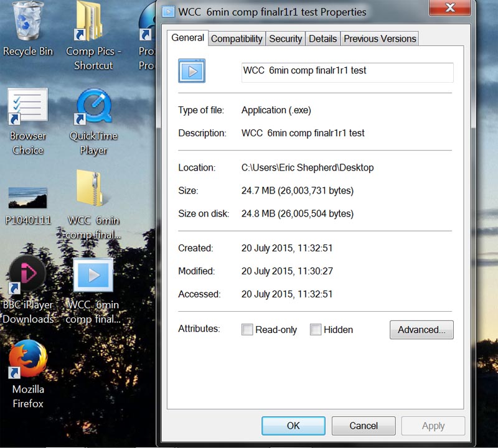Enable the Read-only attribute checkbox
498x448 pixels.
click(247, 330)
